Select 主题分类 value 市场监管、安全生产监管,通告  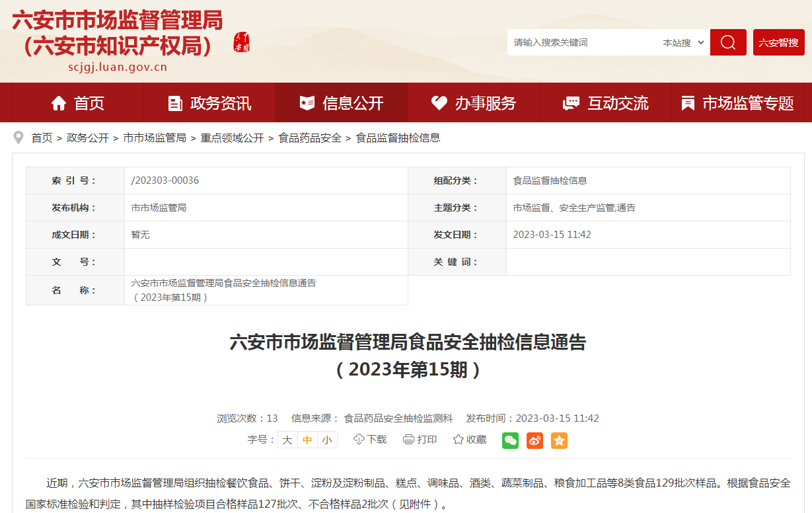tap(574, 208)
